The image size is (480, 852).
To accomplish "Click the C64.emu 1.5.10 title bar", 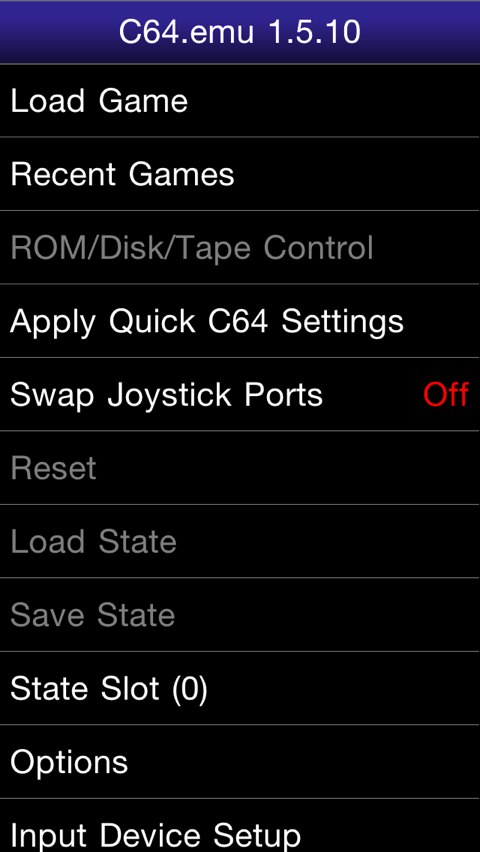I will tap(240, 32).
